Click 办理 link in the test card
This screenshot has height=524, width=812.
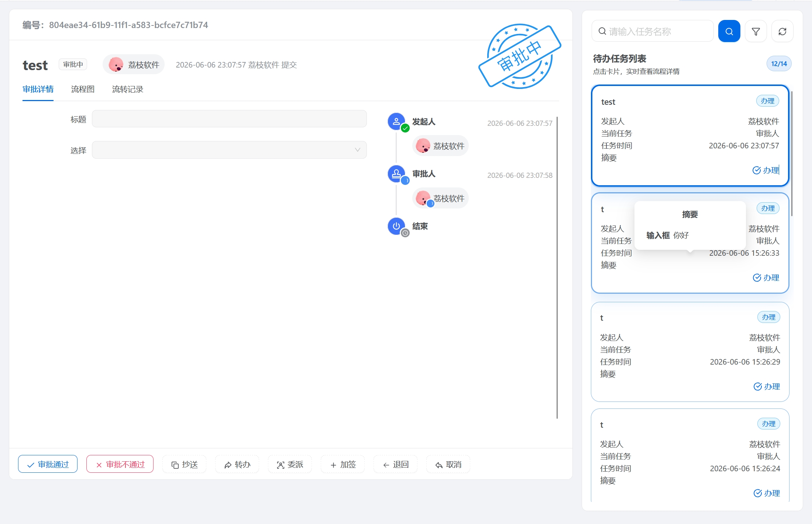[766, 170]
